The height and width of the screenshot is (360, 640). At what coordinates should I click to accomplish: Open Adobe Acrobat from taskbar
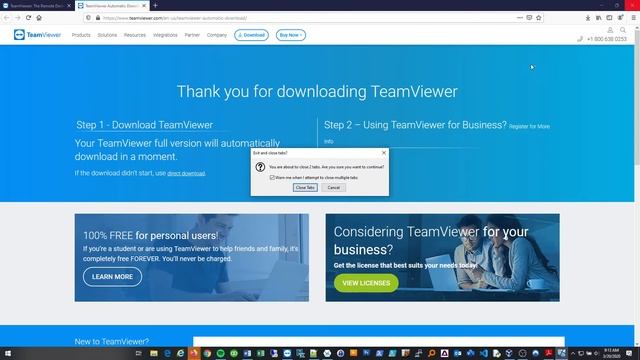point(548,353)
